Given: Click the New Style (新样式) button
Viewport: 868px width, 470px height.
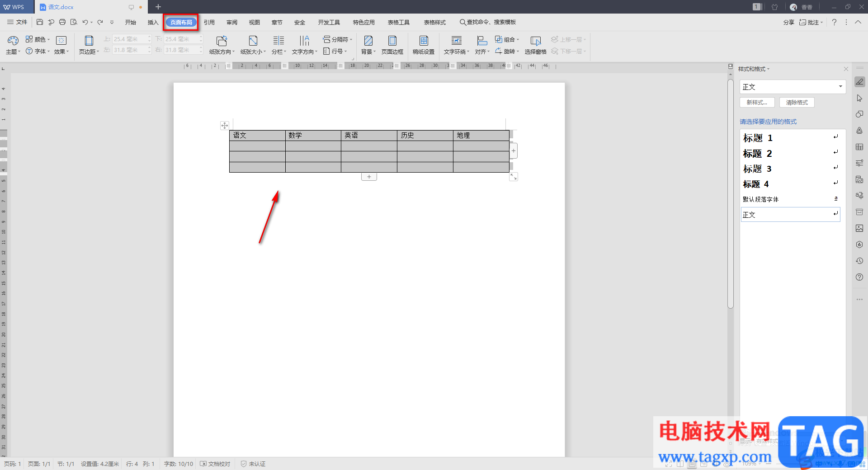Looking at the screenshot, I should 757,103.
